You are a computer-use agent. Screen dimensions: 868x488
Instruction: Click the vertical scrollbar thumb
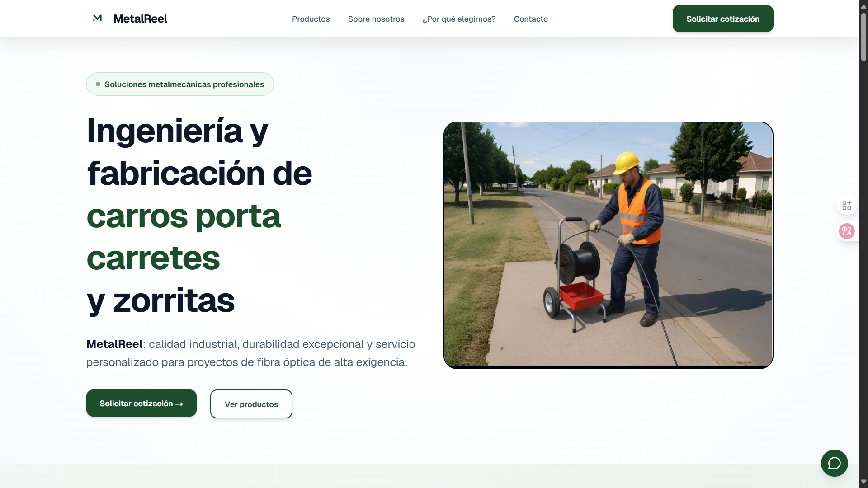click(863, 36)
